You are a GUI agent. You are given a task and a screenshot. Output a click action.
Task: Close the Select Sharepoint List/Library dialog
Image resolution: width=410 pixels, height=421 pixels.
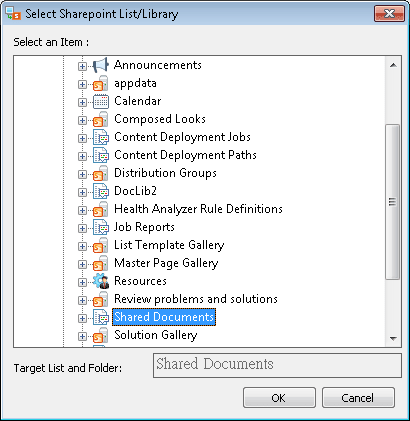[x=389, y=14]
